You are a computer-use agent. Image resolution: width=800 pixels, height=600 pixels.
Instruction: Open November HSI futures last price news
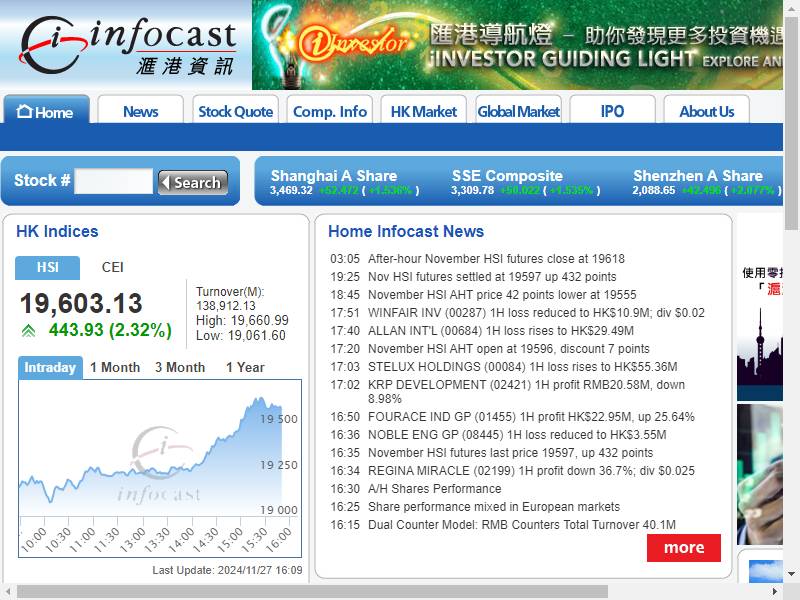[x=511, y=453]
